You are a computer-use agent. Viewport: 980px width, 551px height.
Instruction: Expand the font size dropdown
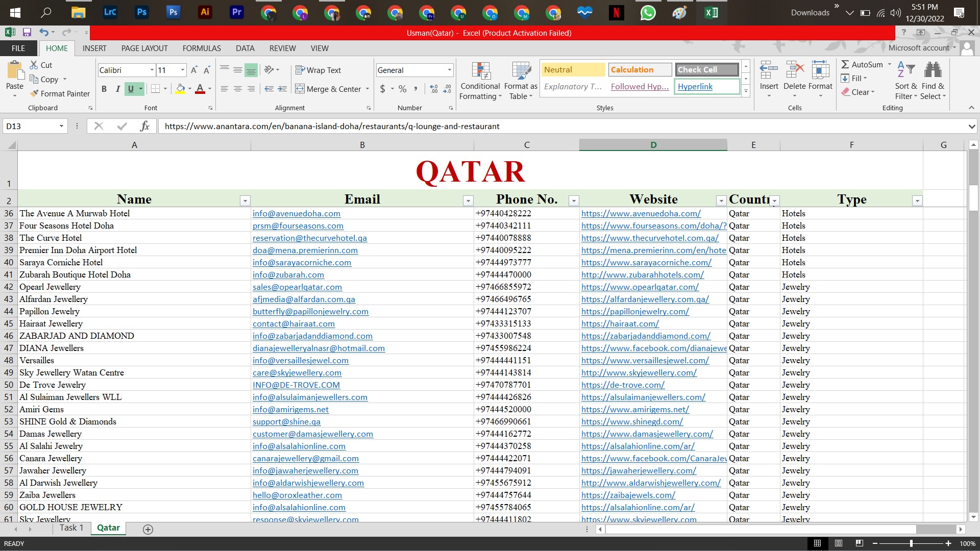click(182, 70)
